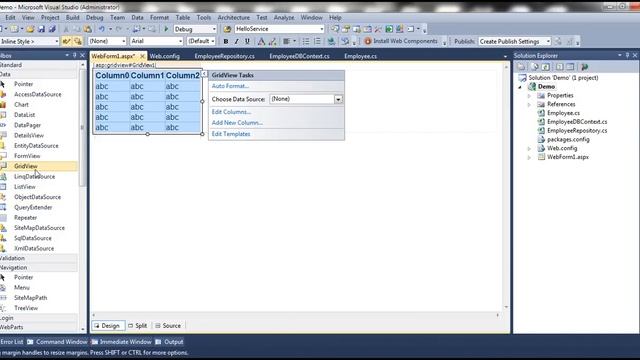Screen dimensions: 640x360
Task: Select the DataList toolbox control
Action: click(x=24, y=115)
